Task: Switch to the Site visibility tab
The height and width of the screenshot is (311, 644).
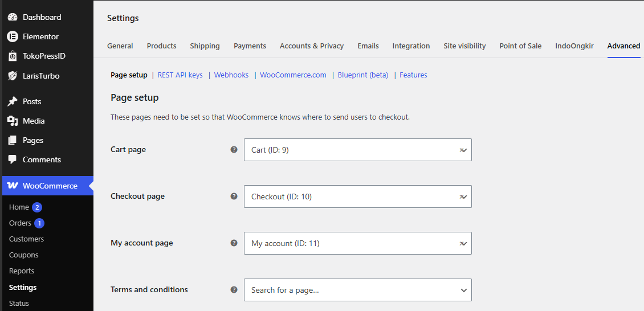Action: click(x=464, y=46)
